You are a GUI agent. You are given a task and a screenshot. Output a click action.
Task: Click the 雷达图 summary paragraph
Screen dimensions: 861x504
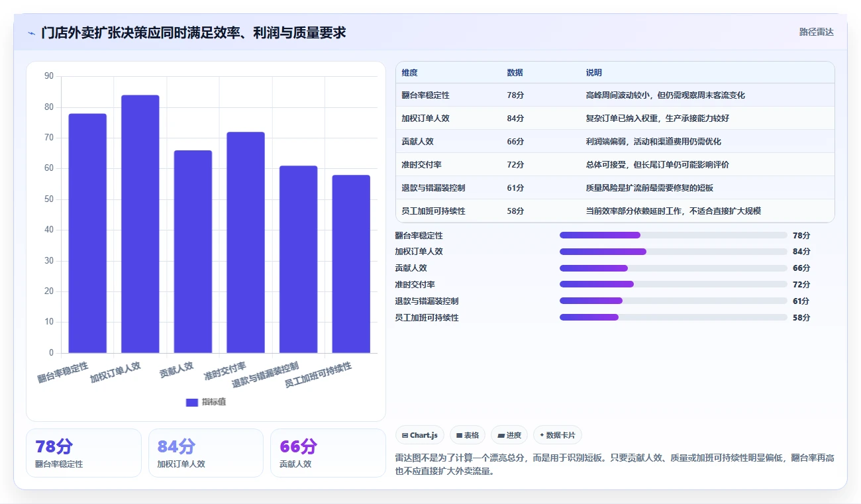615,465
